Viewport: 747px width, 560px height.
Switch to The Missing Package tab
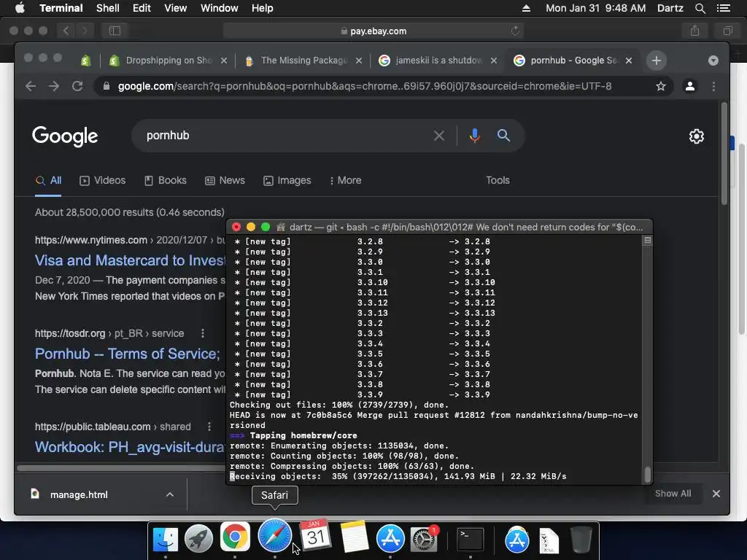(302, 61)
